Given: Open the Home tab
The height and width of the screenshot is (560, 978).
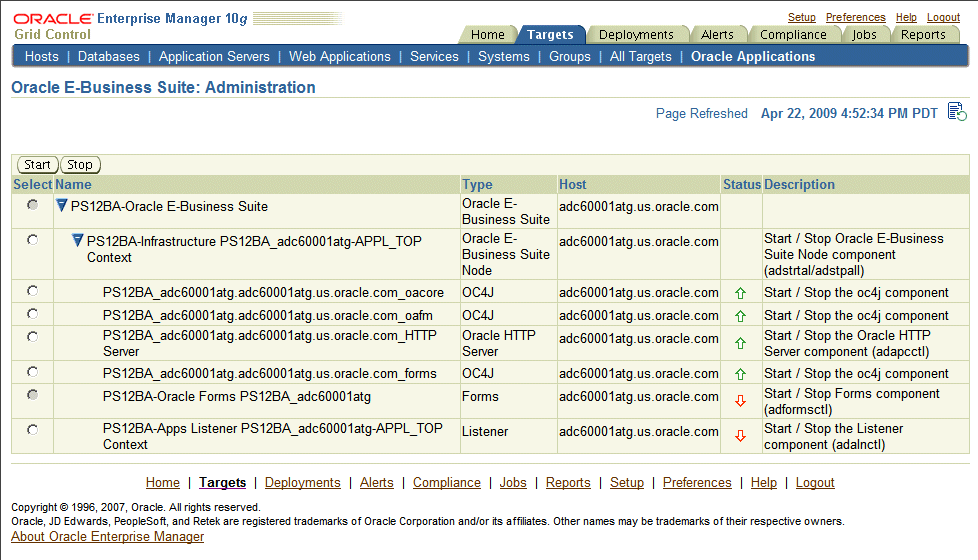Looking at the screenshot, I should coord(487,35).
